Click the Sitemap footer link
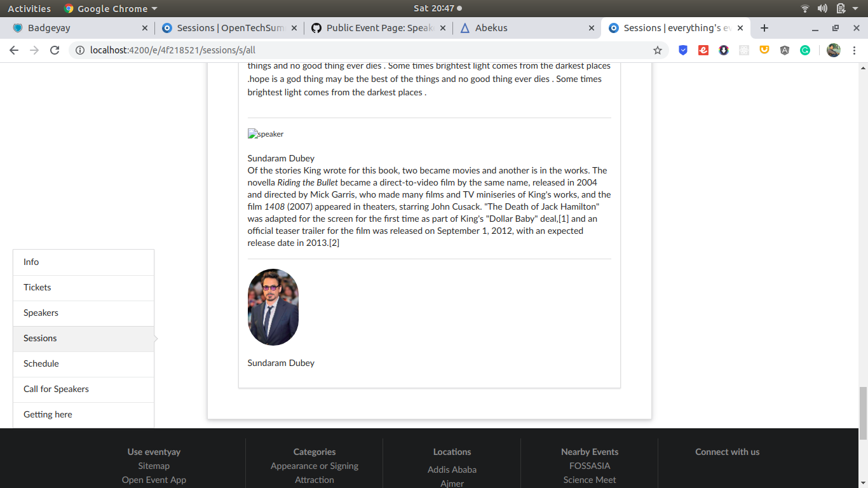Viewport: 868px width, 488px height. point(154,466)
